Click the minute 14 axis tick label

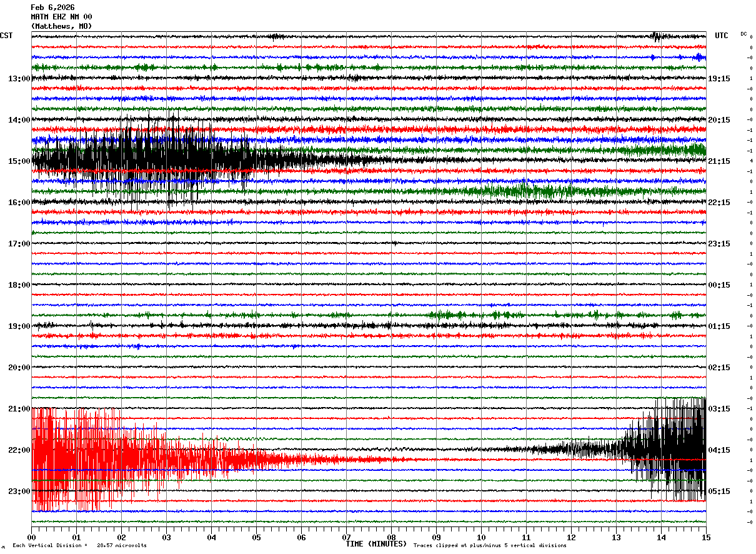[x=661, y=538]
